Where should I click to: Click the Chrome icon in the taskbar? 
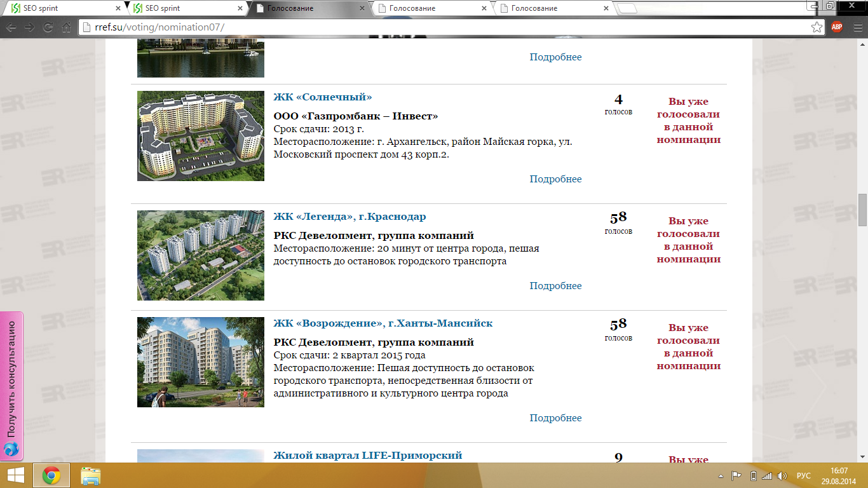(x=51, y=475)
